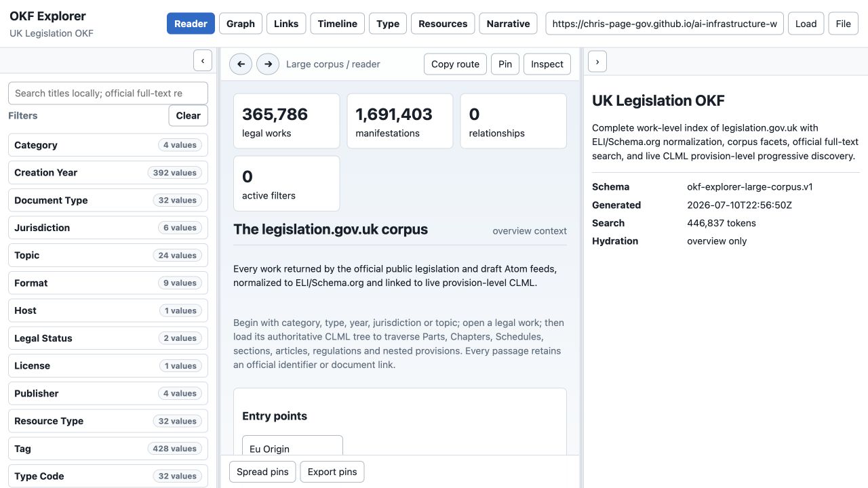
Task: Expand the Type Code filter
Action: [x=108, y=476]
